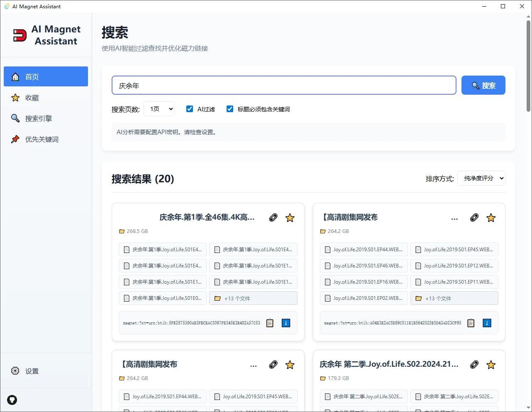The image size is (532, 412).
Task: Expand +13 个文件 in the first result card
Action: [x=253, y=298]
